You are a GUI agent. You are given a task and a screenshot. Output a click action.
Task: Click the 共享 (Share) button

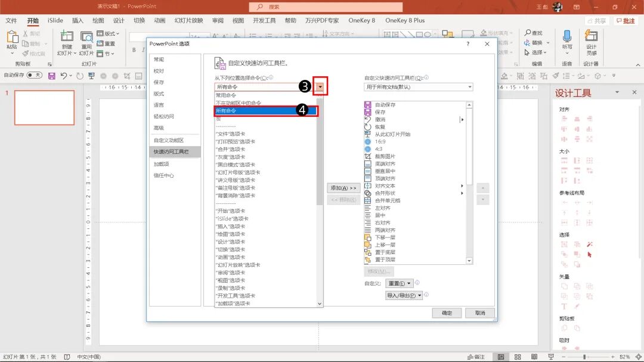[x=597, y=20]
